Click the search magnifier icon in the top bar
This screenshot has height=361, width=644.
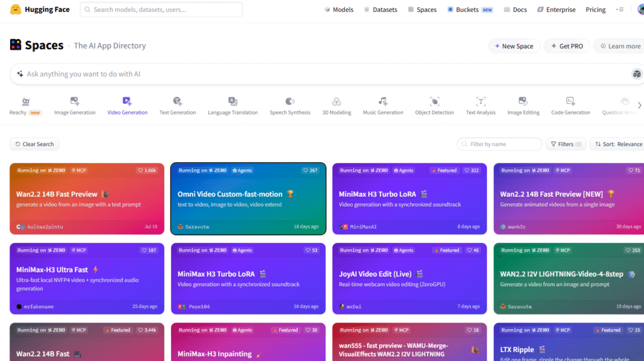coord(87,9)
